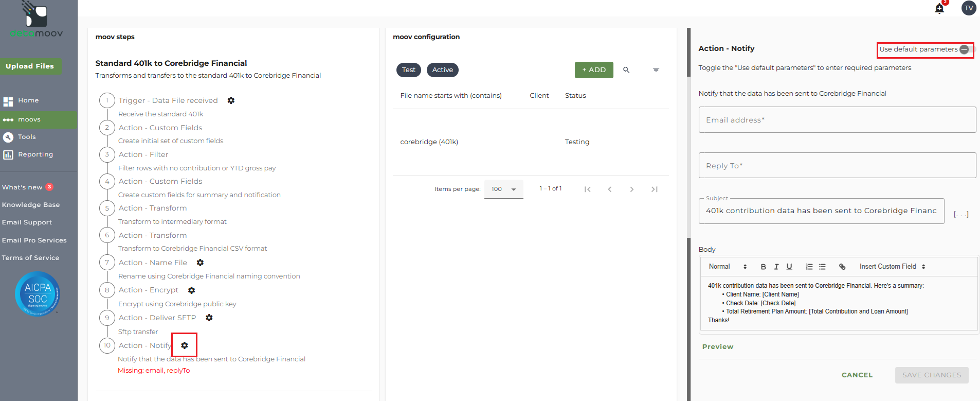Go to first page of configurations
The height and width of the screenshot is (401, 980).
pos(587,189)
